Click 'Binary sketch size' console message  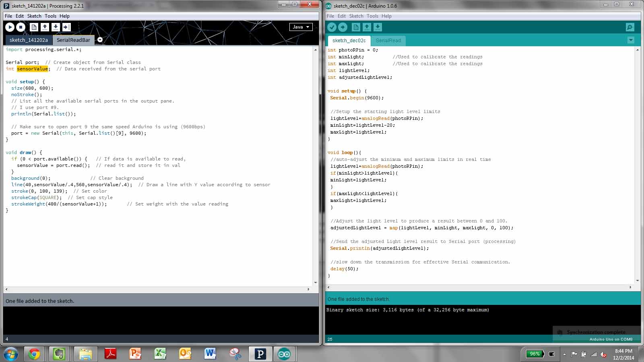[408, 310]
